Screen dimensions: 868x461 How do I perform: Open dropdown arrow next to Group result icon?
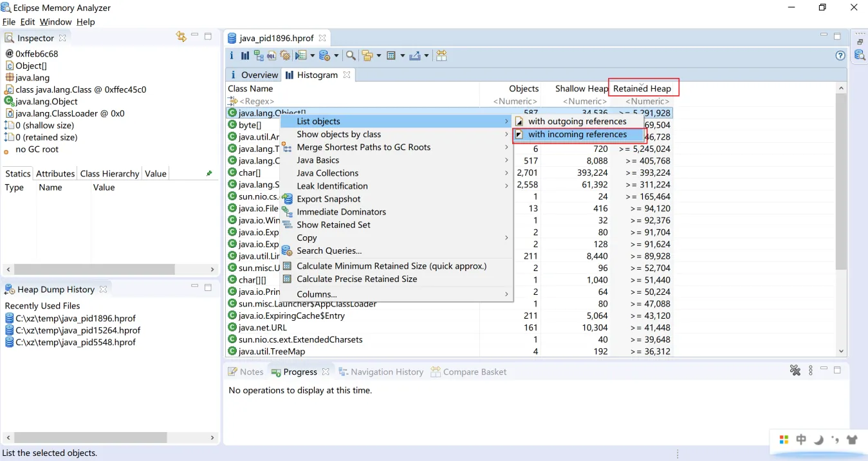(378, 56)
